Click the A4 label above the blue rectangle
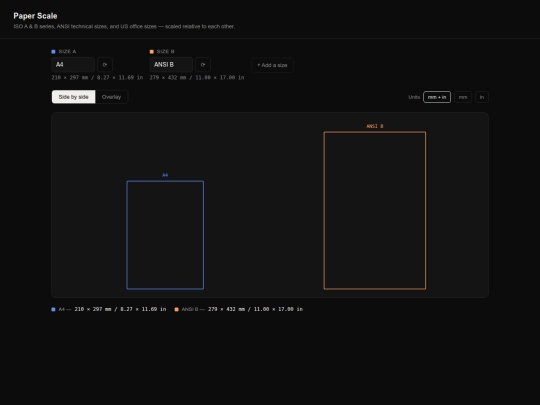Image resolution: width=540 pixels, height=405 pixels. point(165,175)
